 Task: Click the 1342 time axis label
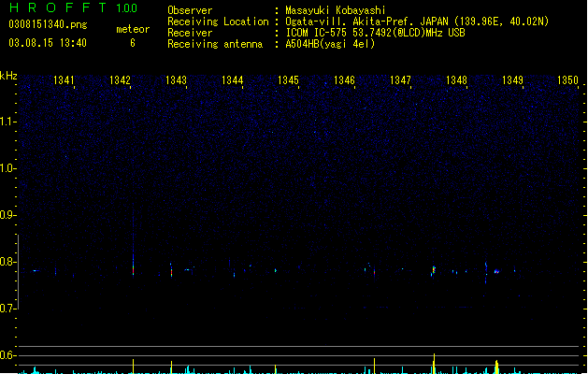(120, 80)
